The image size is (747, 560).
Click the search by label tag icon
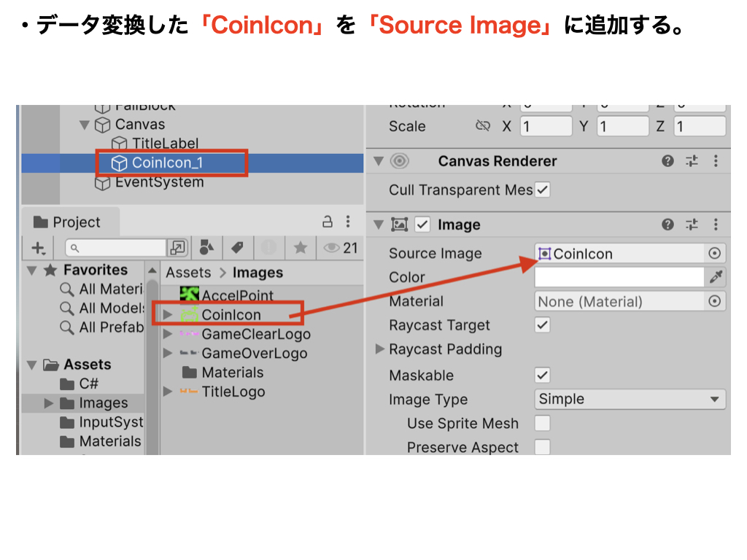pos(237,248)
